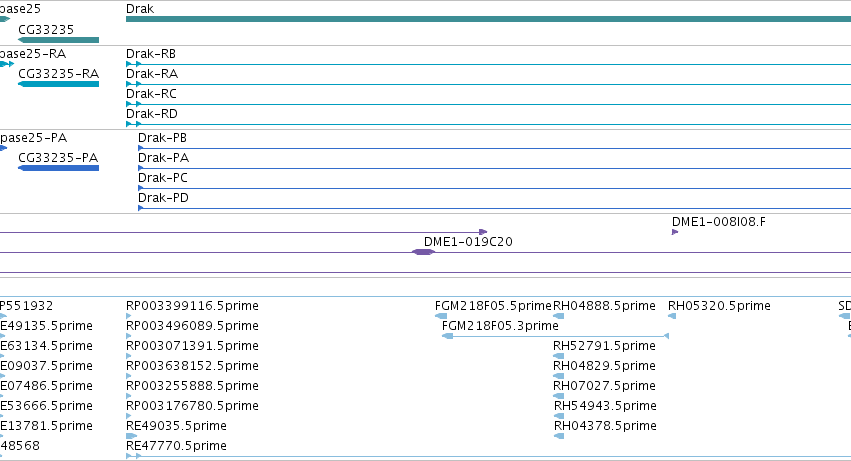The height and width of the screenshot is (461, 851).
Task: Select the teal Drak gene track bar
Action: click(488, 19)
